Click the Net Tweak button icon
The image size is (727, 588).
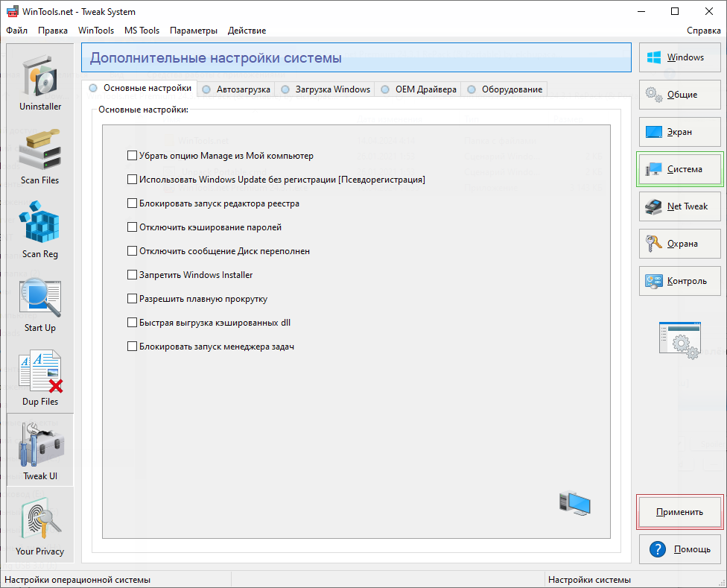(x=654, y=206)
